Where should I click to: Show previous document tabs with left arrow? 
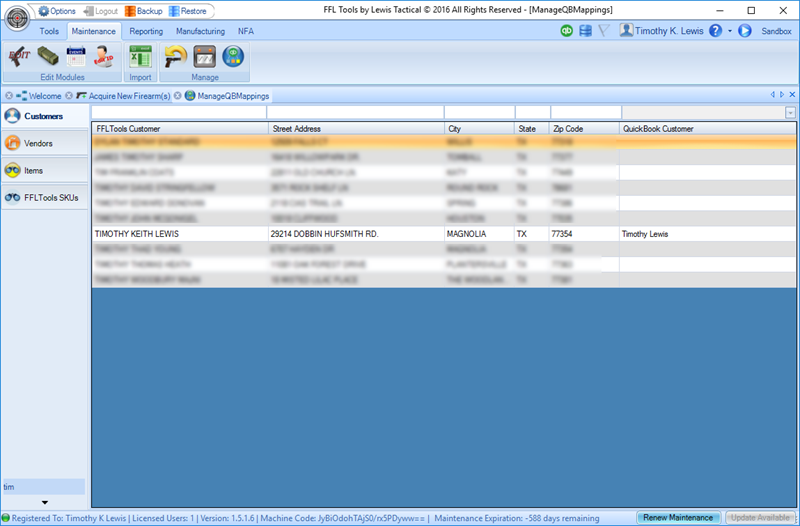click(x=773, y=94)
